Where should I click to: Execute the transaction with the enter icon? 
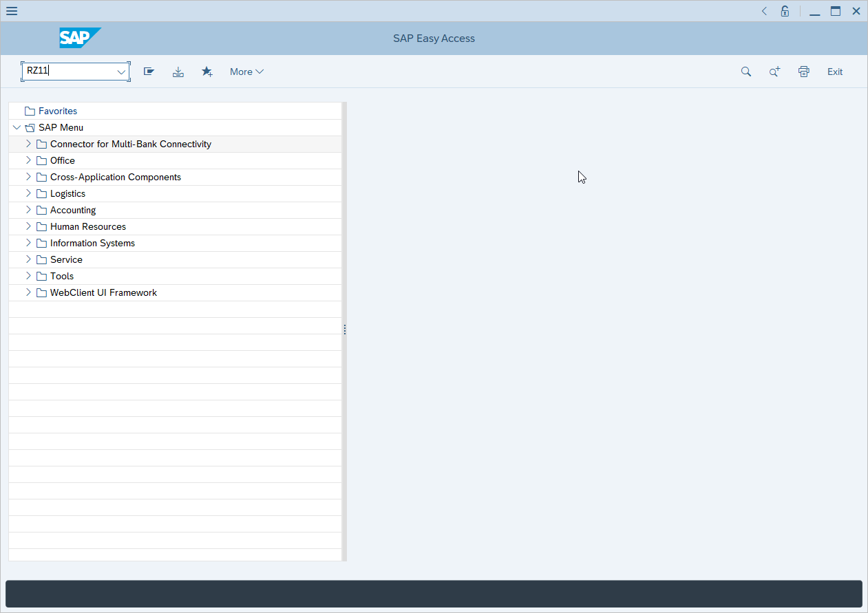point(149,72)
